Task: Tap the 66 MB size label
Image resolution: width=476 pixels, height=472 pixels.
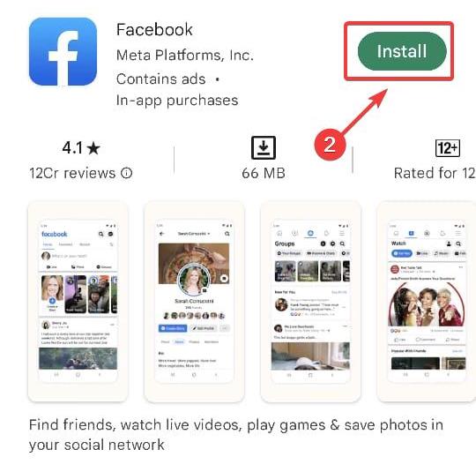Action: pos(264,173)
